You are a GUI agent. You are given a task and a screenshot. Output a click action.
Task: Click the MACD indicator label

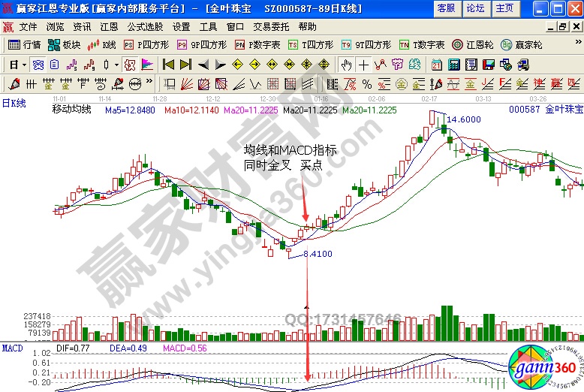(x=12, y=348)
